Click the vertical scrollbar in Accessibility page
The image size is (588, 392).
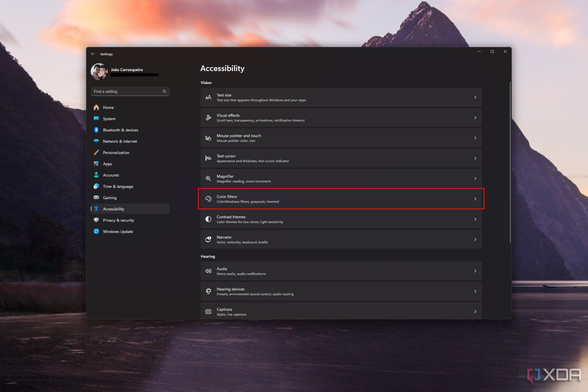point(510,162)
